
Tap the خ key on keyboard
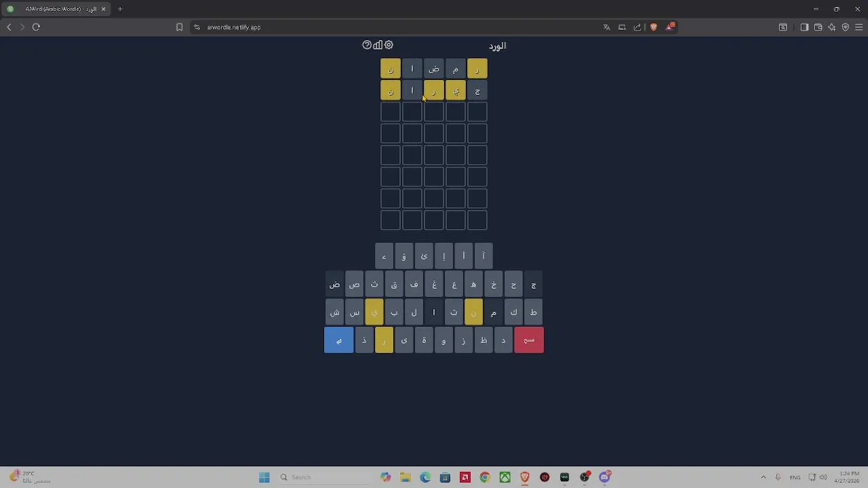494,284
